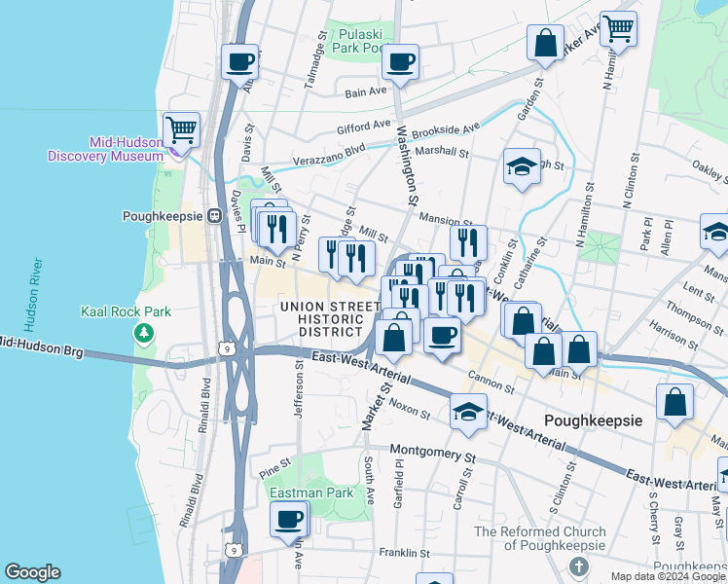
Task: Click the Kaal Rock Park tree icon
Action: [144, 334]
